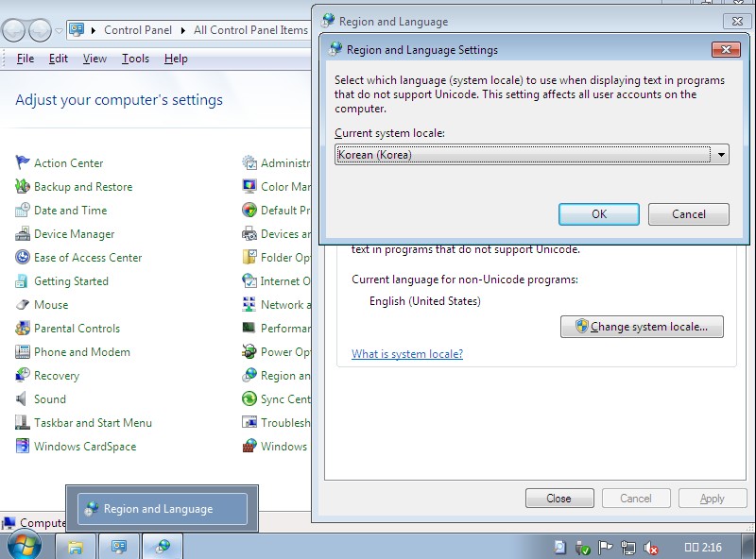Click Windows CardSpace icon
Viewport: 756px width, 559px height.
[x=22, y=447]
